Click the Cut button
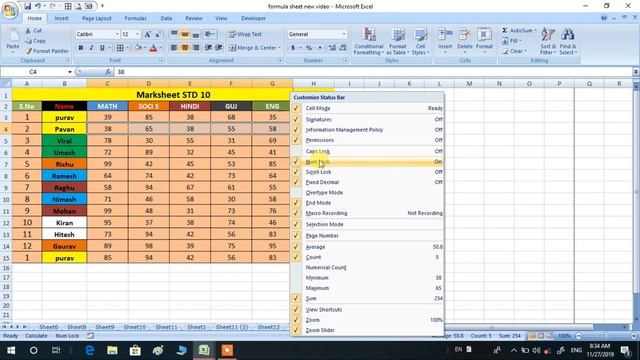640x360 pixels. [x=33, y=30]
